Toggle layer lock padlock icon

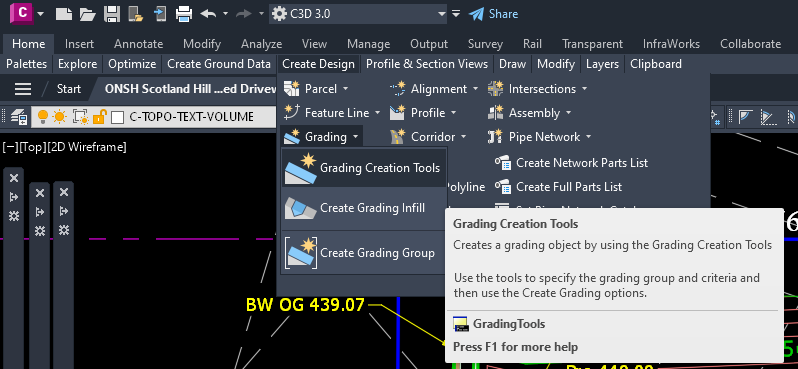(99, 117)
